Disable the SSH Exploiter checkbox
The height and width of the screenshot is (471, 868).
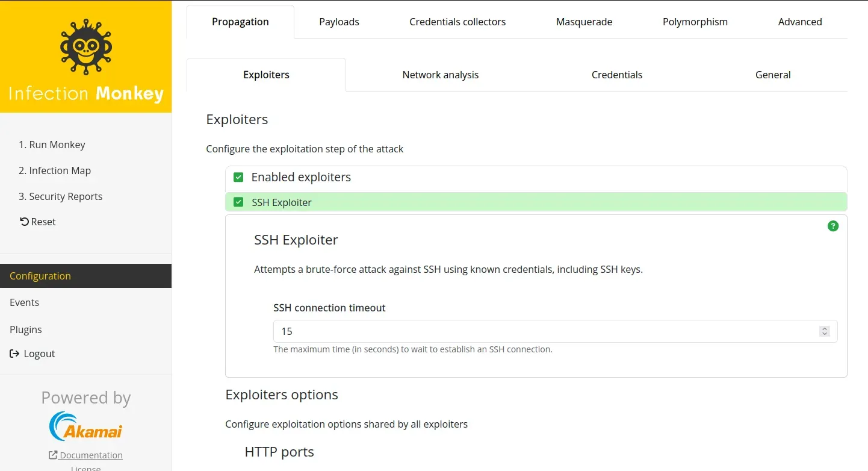(x=238, y=202)
